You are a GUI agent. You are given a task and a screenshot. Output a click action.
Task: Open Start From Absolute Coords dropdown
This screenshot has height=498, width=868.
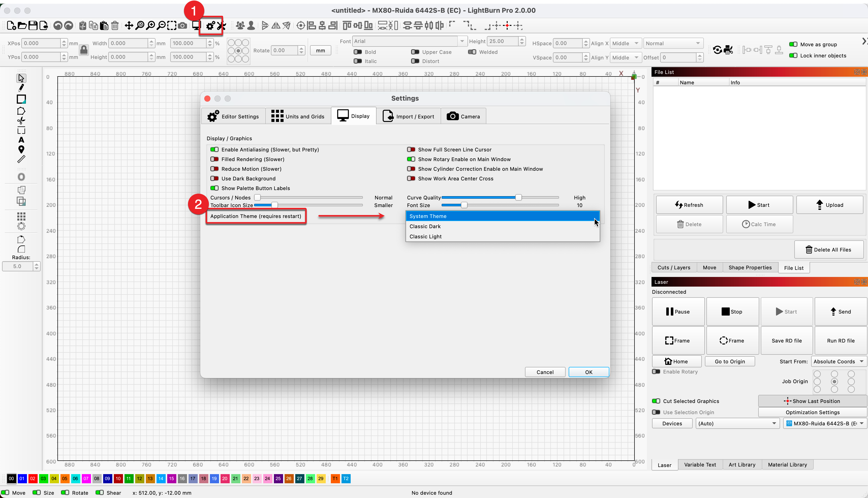839,362
